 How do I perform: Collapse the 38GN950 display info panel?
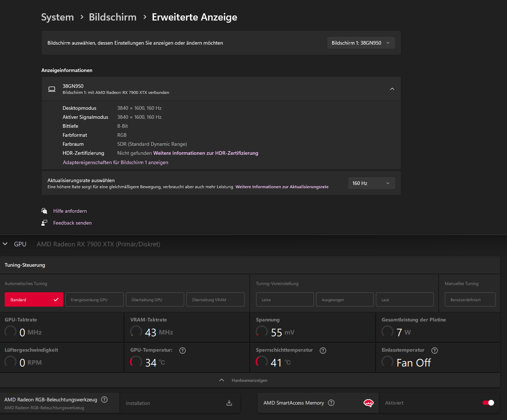pyautogui.click(x=392, y=89)
